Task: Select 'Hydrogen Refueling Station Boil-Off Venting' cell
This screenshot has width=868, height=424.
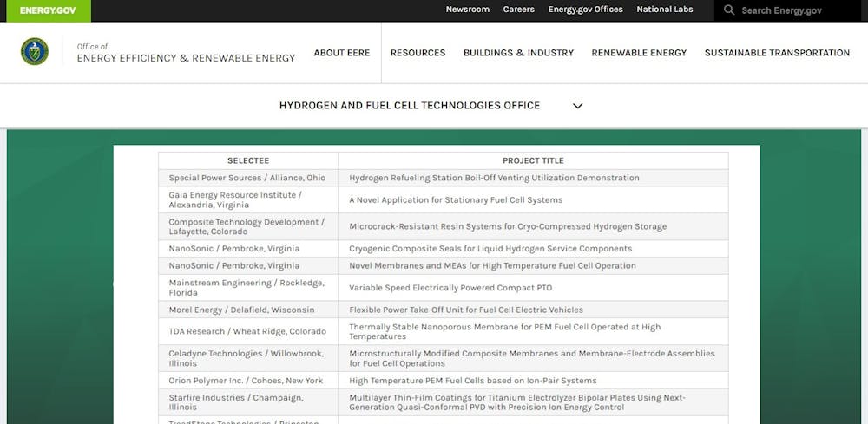Action: tap(533, 178)
